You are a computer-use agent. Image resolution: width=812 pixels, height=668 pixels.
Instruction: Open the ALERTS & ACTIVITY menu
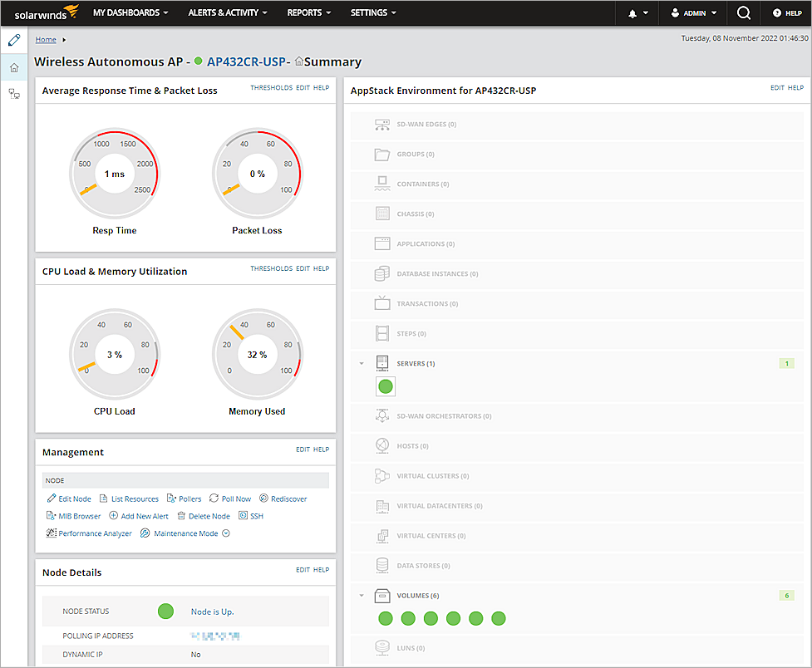point(226,12)
